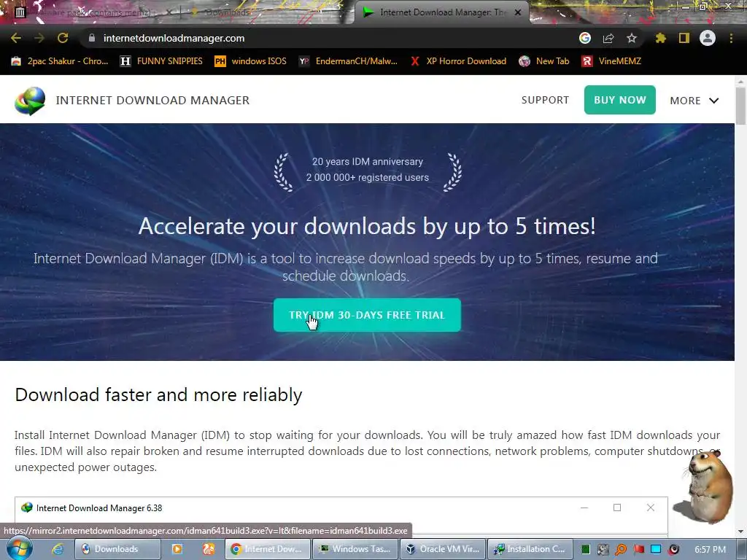Open the windows ISOS bookmark
The width and height of the screenshot is (747, 560).
click(x=251, y=61)
